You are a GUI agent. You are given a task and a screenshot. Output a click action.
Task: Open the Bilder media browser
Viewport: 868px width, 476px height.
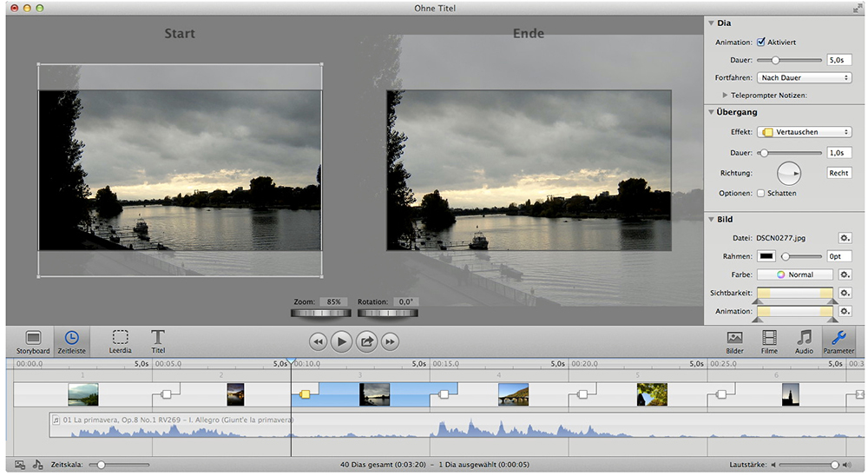click(734, 340)
